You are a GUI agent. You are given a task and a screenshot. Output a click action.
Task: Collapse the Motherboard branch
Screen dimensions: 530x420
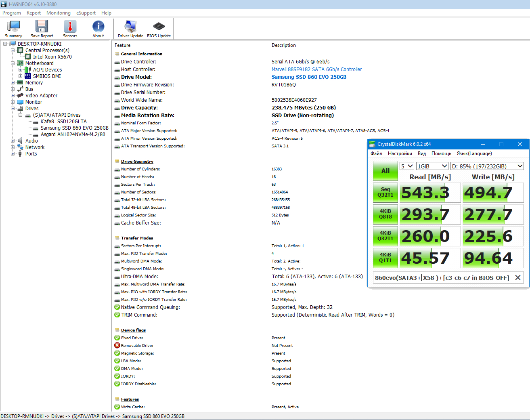click(x=13, y=63)
